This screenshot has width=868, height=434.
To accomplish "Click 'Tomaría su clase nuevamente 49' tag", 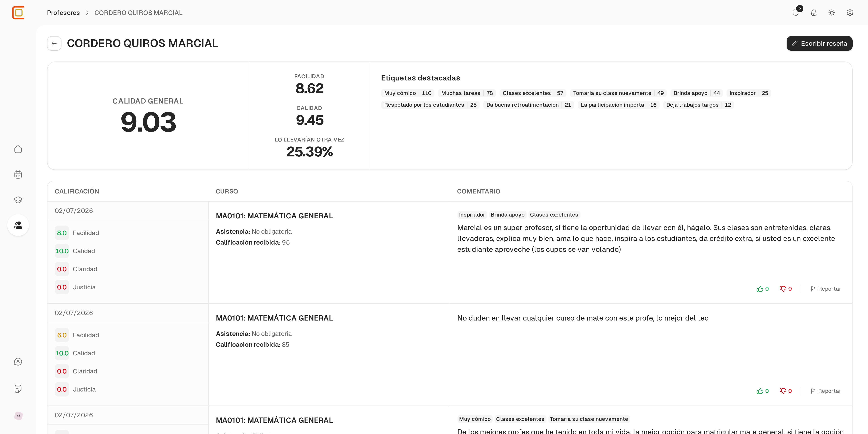I will [x=618, y=93].
